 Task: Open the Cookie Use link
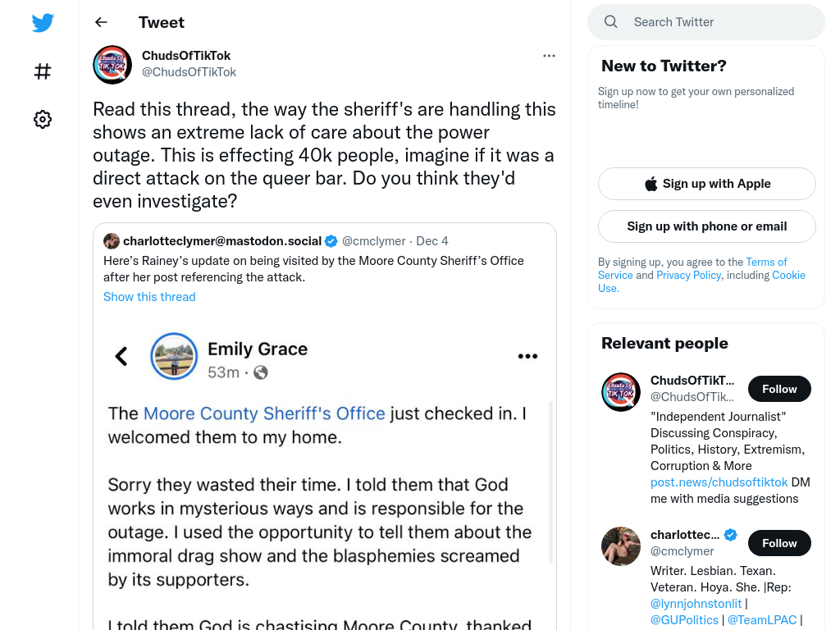coord(702,281)
